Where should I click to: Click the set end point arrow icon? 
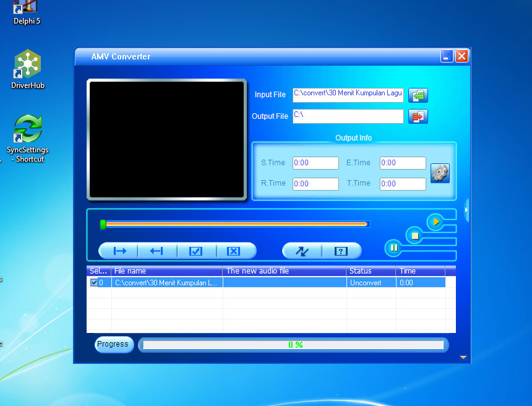click(157, 251)
